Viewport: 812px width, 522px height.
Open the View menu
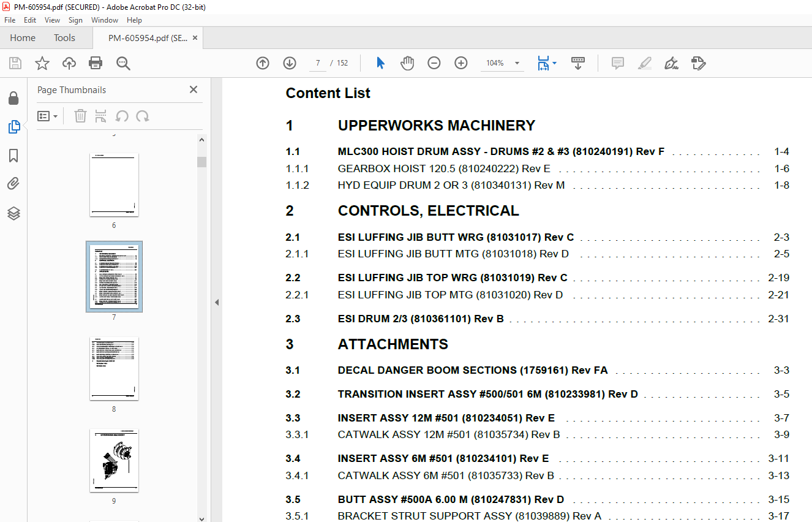[52, 20]
